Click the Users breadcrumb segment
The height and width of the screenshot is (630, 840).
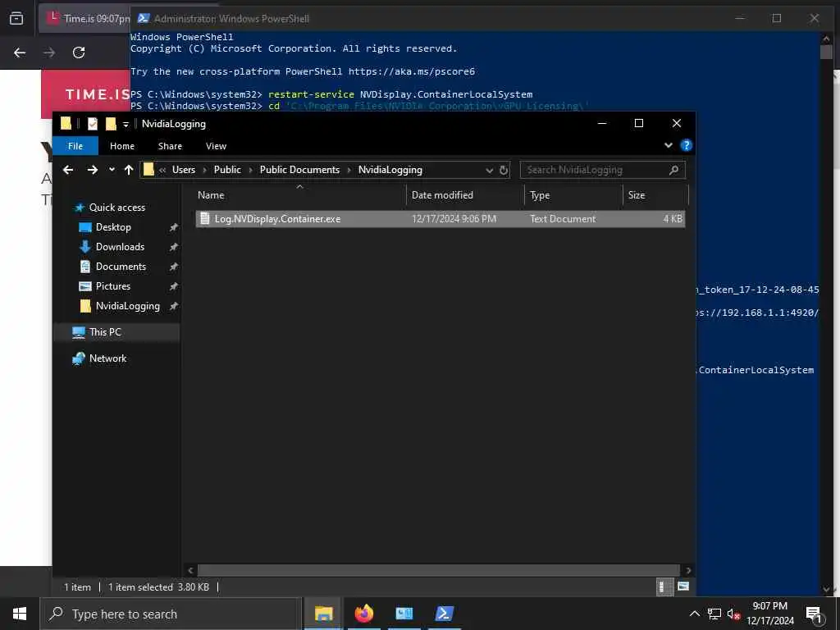[184, 170]
